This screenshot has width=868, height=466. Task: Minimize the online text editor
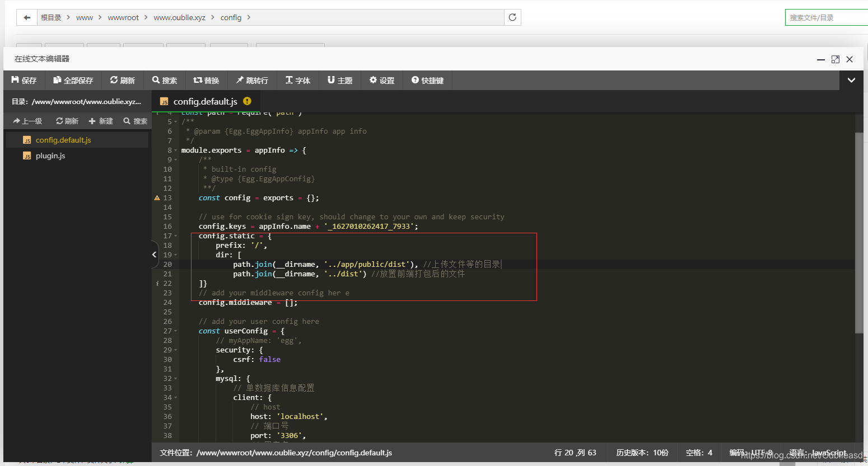(821, 59)
